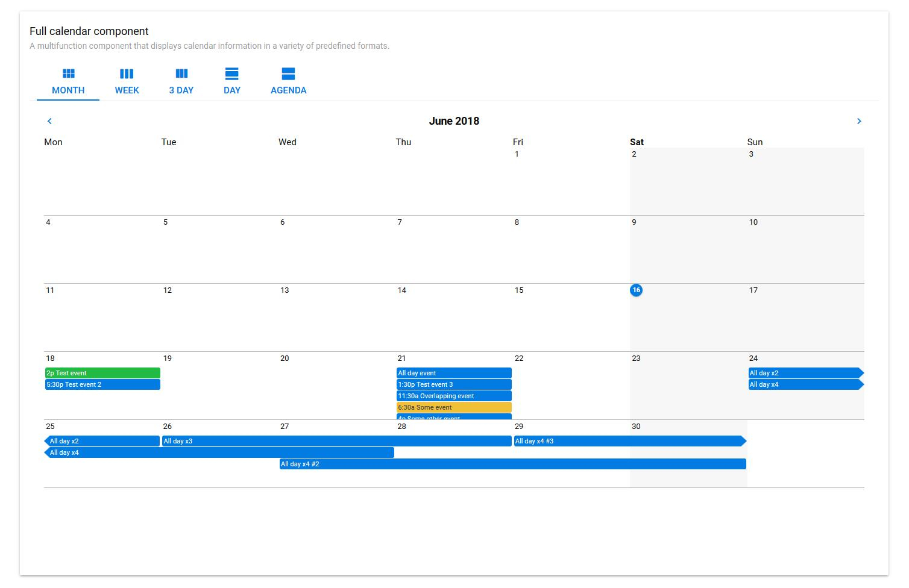Select day 4 in the calendar
This screenshot has height=588, width=909.
(x=48, y=222)
